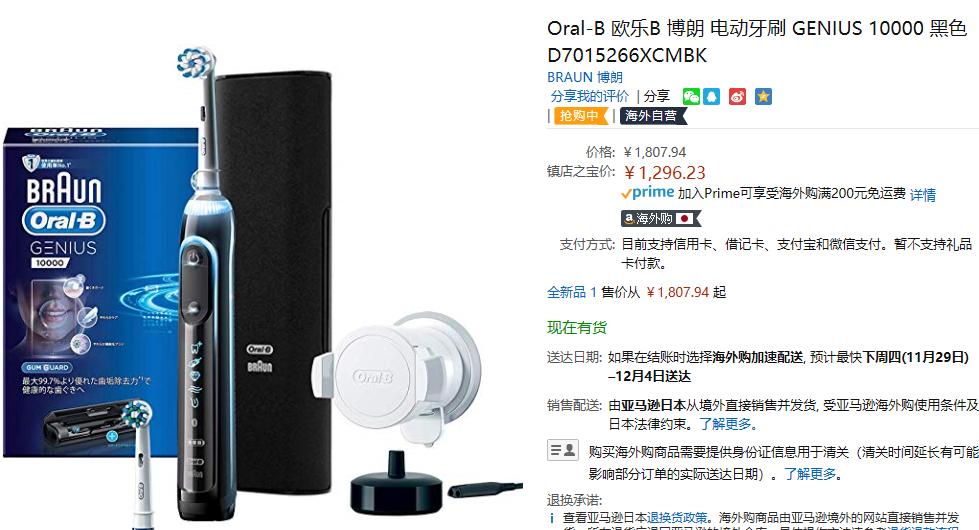Click the 海外购 Japan flag badge
The height and width of the screenshot is (530, 979).
(661, 218)
